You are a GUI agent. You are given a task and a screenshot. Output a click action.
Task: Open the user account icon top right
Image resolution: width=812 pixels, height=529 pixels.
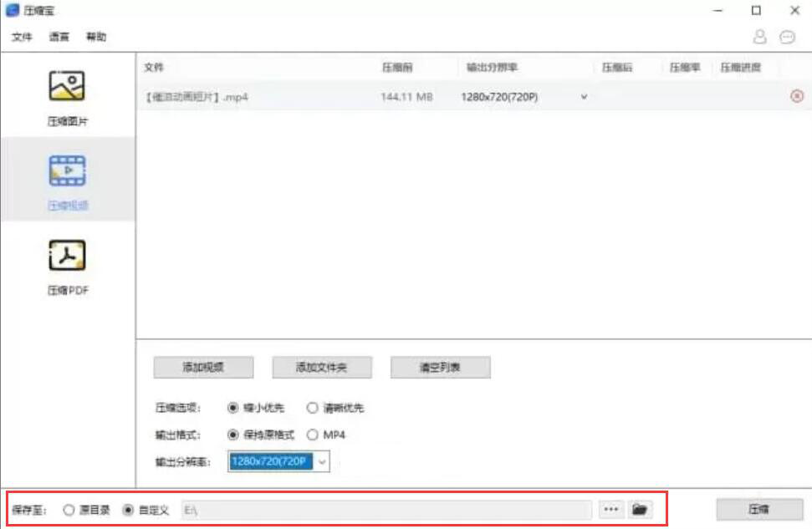761,37
